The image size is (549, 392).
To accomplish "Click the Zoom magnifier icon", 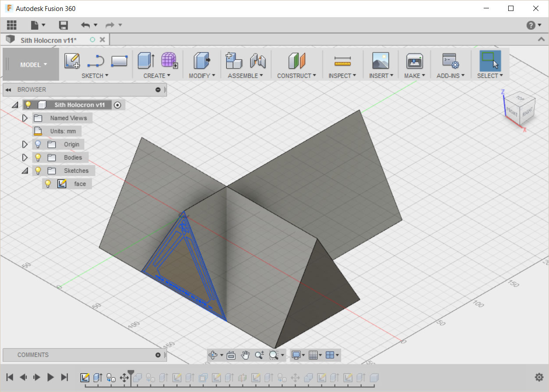I will 259,355.
